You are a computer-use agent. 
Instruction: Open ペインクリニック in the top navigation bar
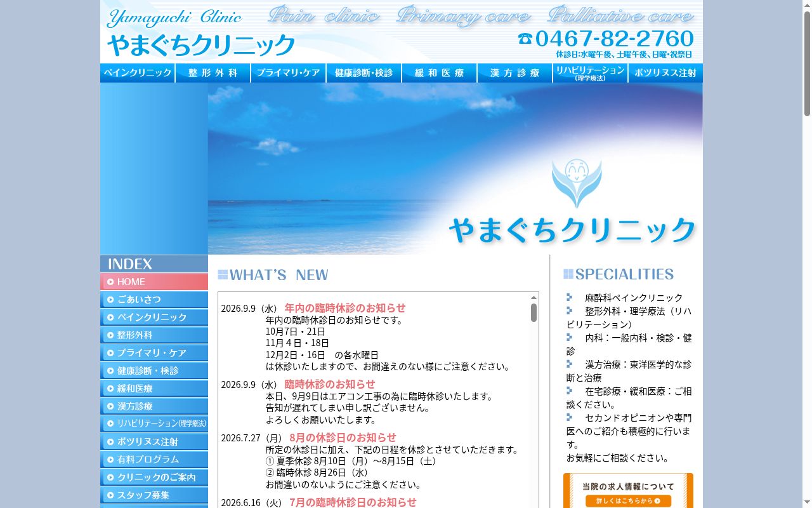tap(138, 73)
